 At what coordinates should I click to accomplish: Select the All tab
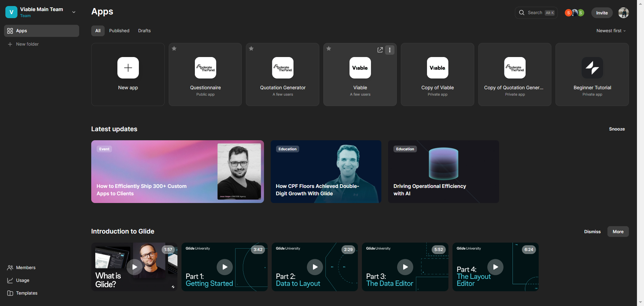pyautogui.click(x=98, y=31)
